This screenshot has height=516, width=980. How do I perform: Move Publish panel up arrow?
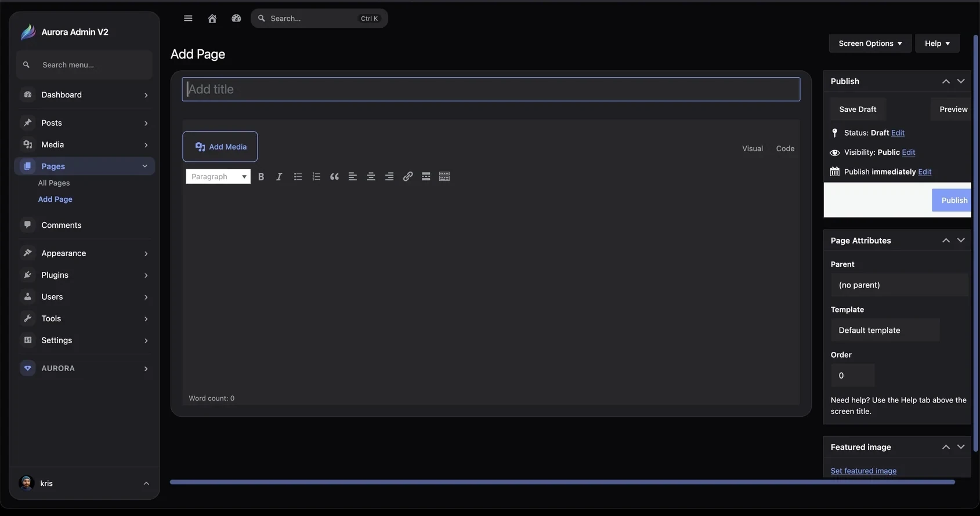click(946, 81)
